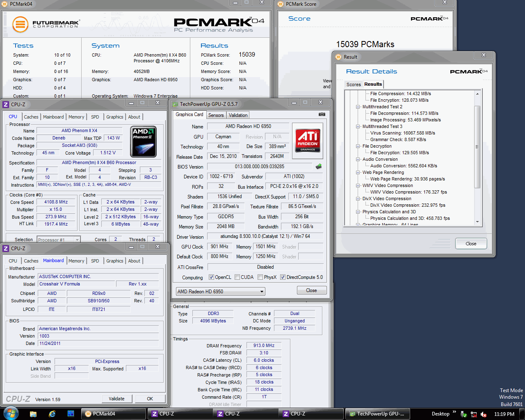Image resolution: width=525 pixels, height=420 pixels.
Task: Click the Result Details vertical scrollbar thumb
Action: click(477, 146)
